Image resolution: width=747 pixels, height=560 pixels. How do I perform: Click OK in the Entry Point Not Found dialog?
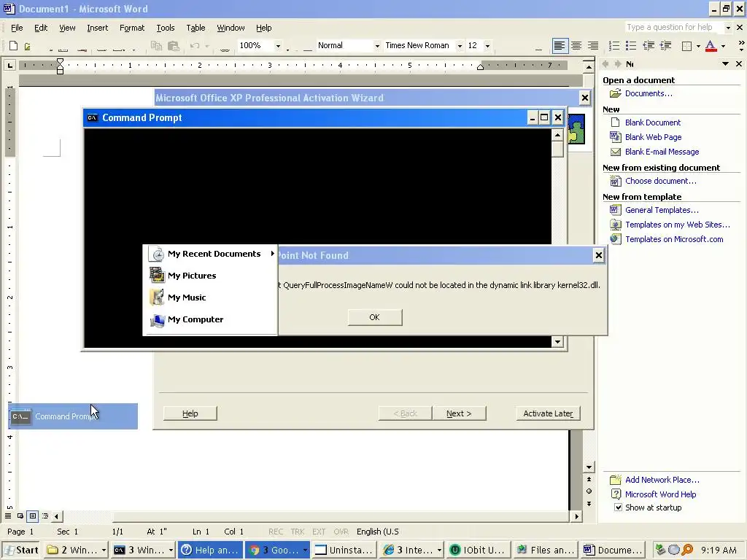pyautogui.click(x=375, y=317)
